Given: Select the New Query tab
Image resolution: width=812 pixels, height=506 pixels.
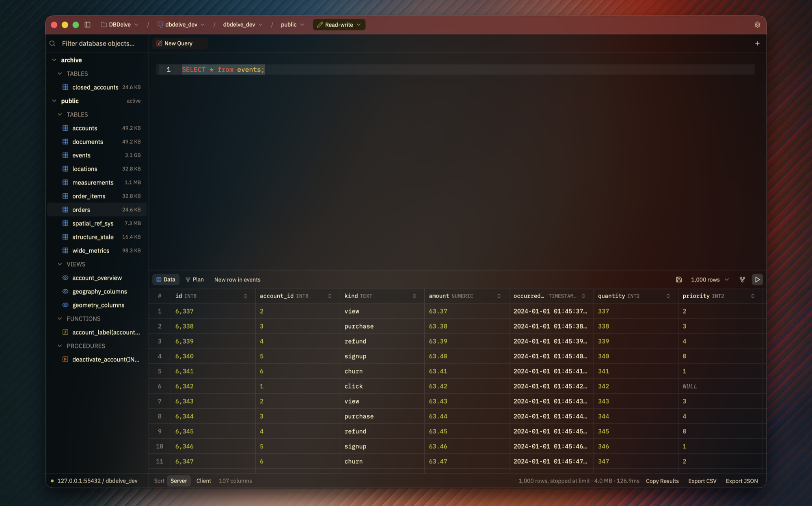Looking at the screenshot, I should 179,43.
